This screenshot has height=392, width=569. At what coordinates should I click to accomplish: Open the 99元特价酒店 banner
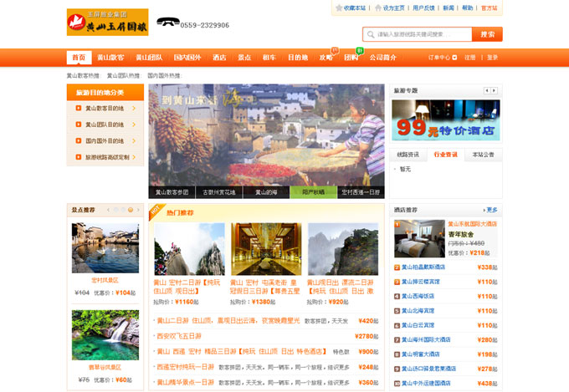tap(445, 120)
